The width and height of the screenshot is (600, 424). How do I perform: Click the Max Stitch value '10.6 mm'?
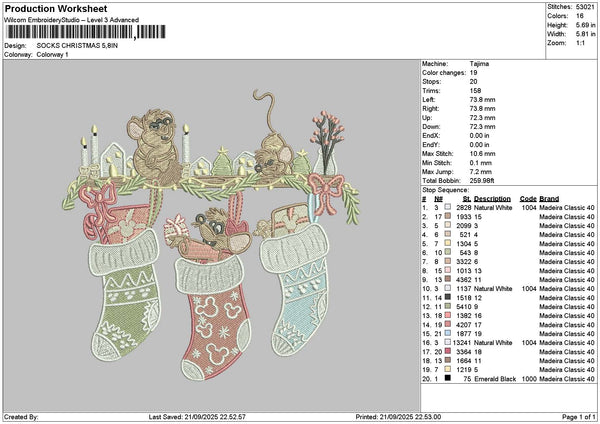coord(482,154)
